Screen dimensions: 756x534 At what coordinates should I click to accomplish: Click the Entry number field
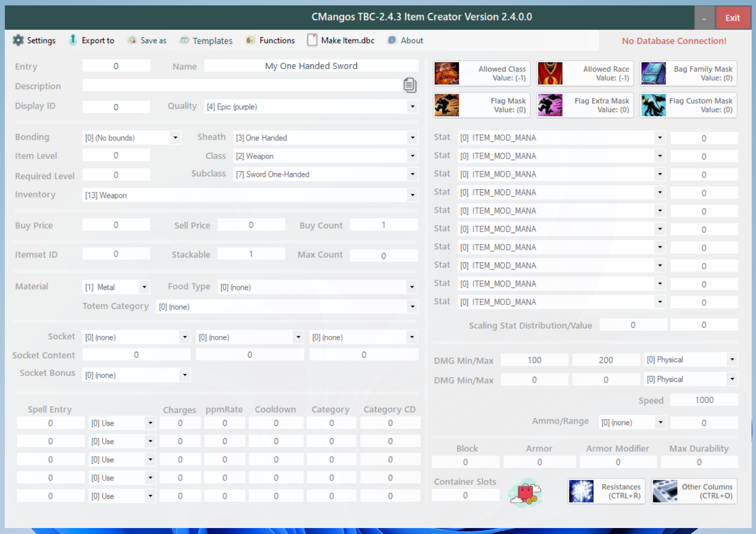click(116, 66)
